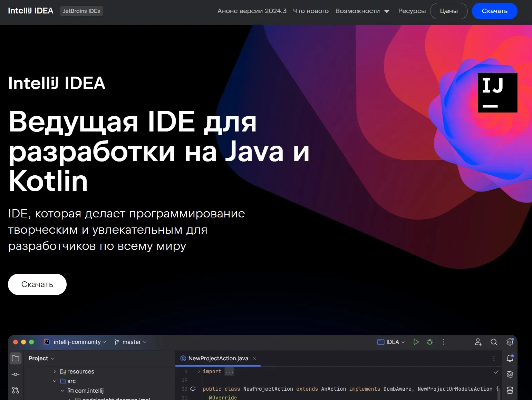532x400 pixels.
Task: Open the Notifications bell icon
Action: click(x=510, y=358)
